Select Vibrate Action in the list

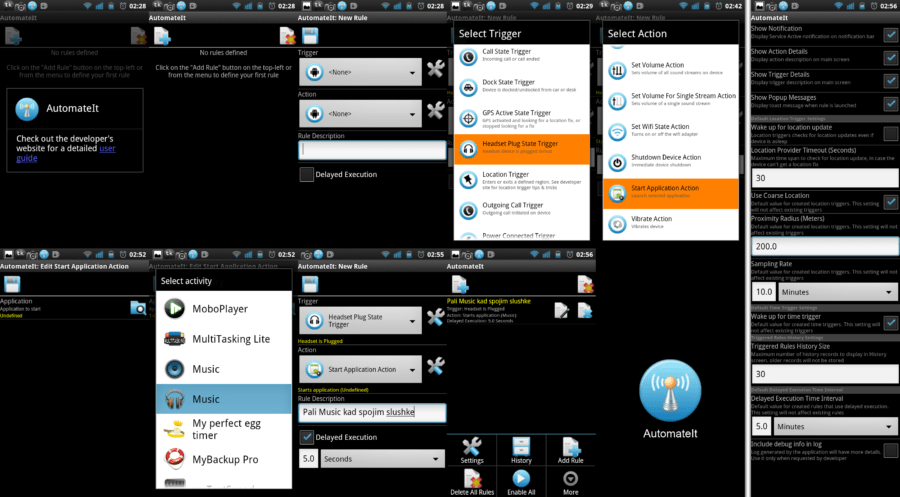tap(670, 224)
